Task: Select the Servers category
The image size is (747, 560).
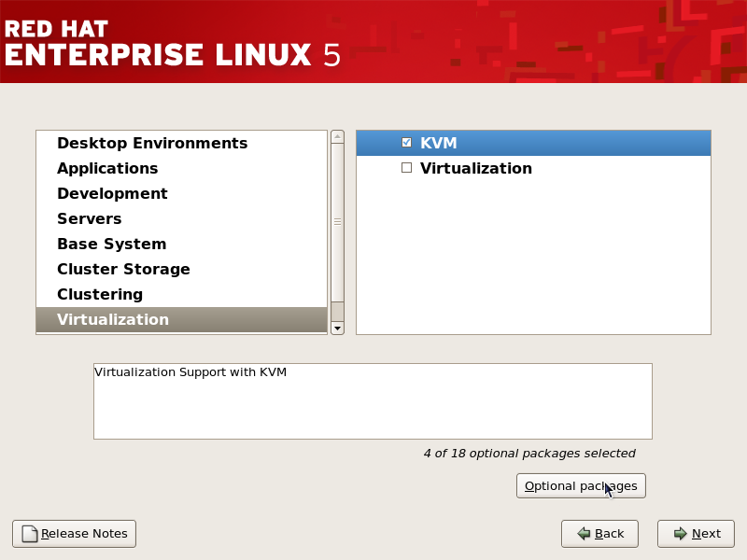Action: (x=89, y=218)
